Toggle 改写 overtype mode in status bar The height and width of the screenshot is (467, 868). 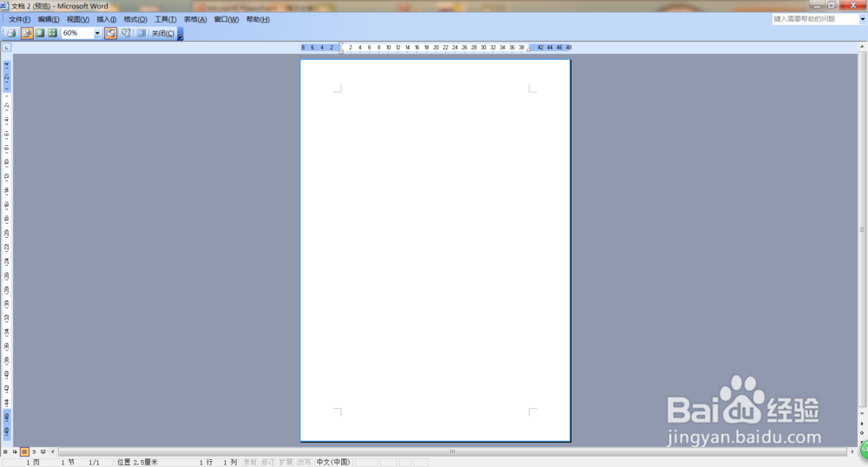pos(304,463)
